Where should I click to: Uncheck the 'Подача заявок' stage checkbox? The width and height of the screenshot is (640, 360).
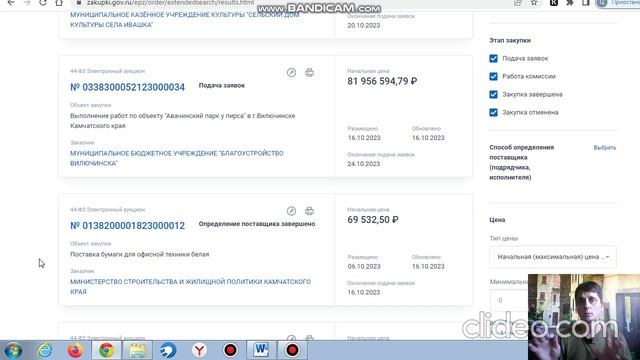tap(493, 58)
